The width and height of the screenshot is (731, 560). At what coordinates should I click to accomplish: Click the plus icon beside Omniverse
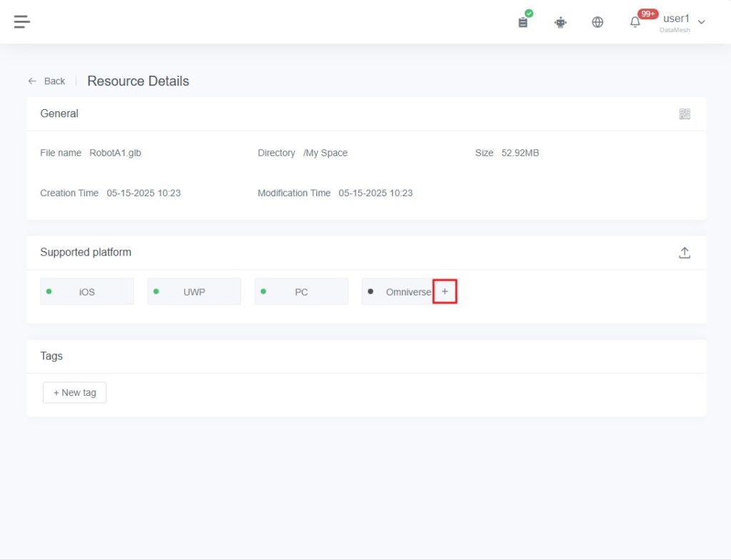click(445, 292)
